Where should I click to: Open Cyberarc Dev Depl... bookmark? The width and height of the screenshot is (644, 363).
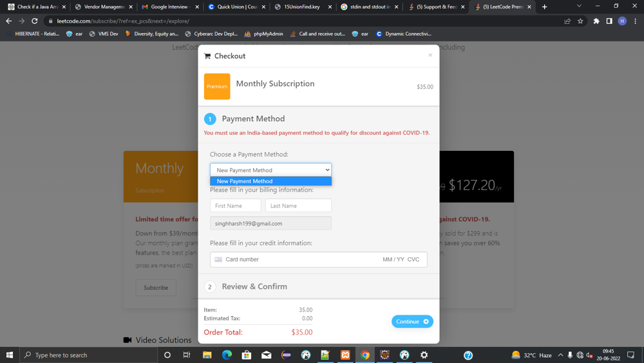[211, 34]
